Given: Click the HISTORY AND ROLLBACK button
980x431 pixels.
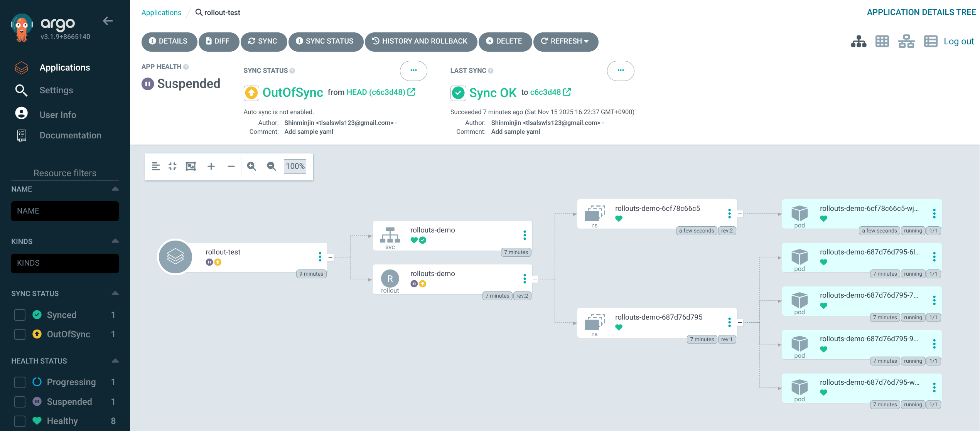Looking at the screenshot, I should [x=420, y=41].
